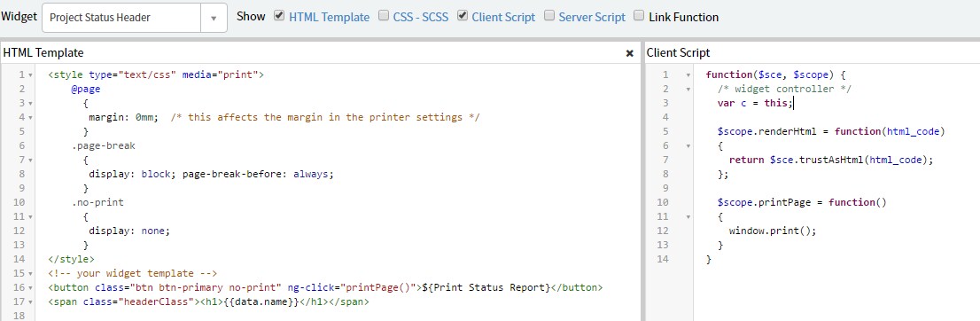Image resolution: width=980 pixels, height=321 pixels.
Task: Click the margin: 0mm code line
Action: 123,117
